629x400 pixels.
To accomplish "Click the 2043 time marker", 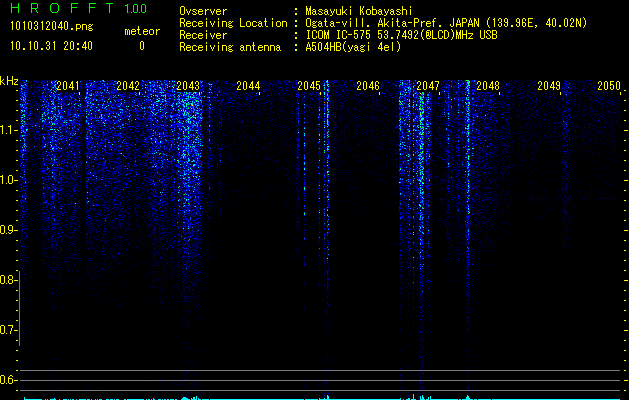I will [x=188, y=86].
